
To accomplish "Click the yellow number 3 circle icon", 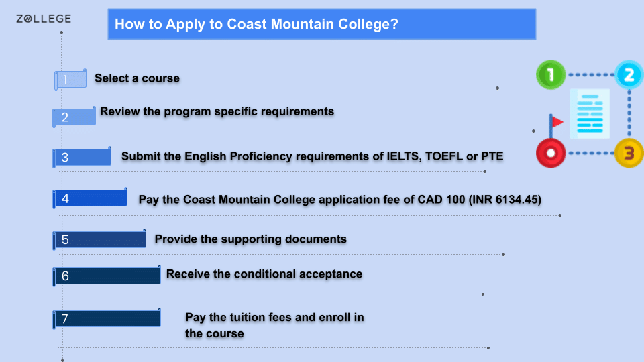I will 629,153.
